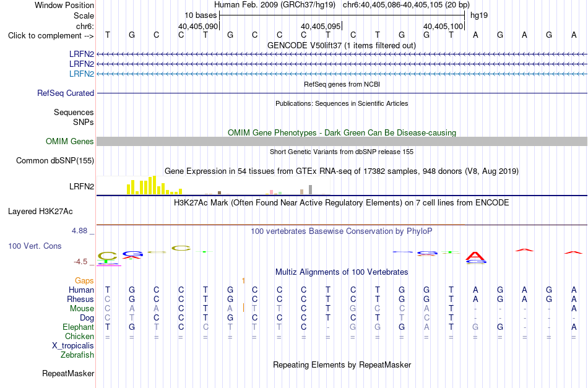The width and height of the screenshot is (588, 388).
Task: Click the GENCODE V50lift37 track title
Action: click(342, 45)
